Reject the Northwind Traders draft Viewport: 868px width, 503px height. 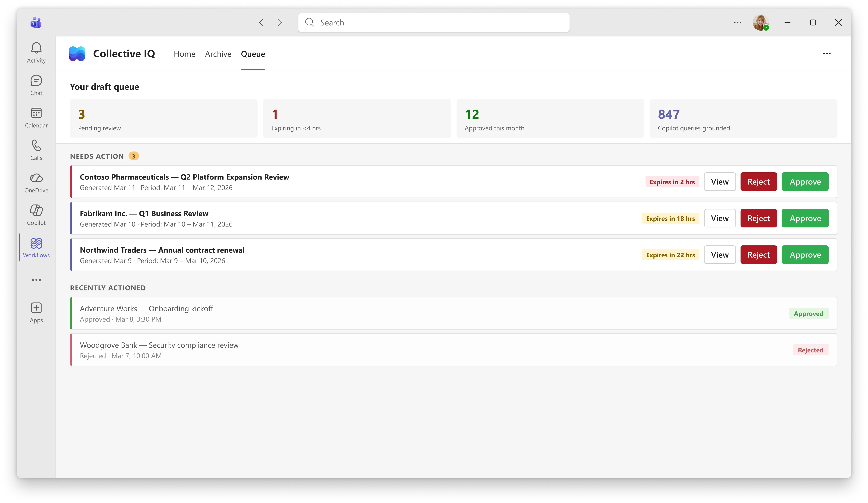pos(758,255)
